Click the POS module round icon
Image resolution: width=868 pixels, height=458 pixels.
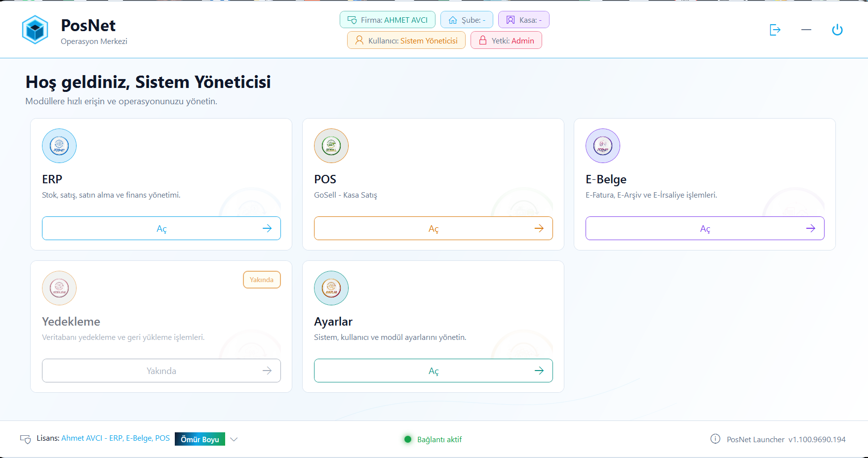click(331, 146)
